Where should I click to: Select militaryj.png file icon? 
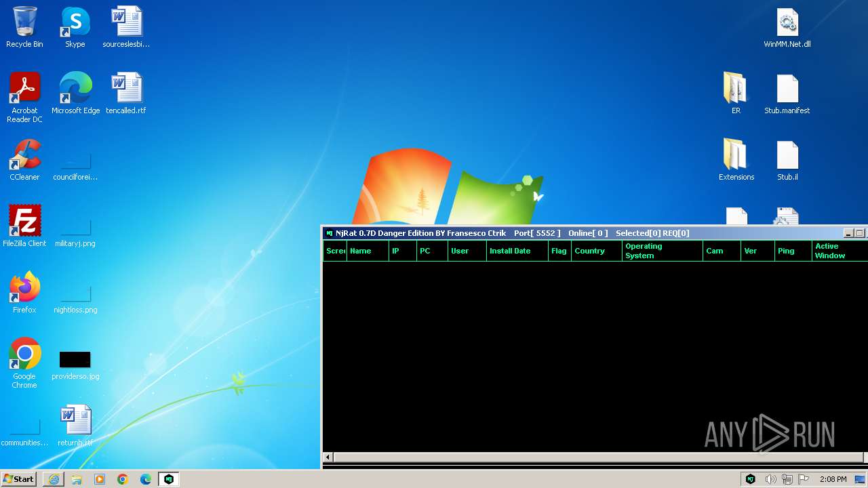click(75, 232)
